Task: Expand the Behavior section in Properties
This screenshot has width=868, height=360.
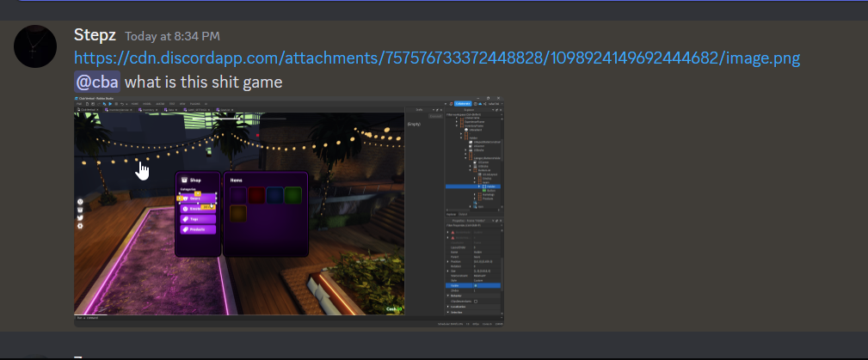Action: coord(447,296)
